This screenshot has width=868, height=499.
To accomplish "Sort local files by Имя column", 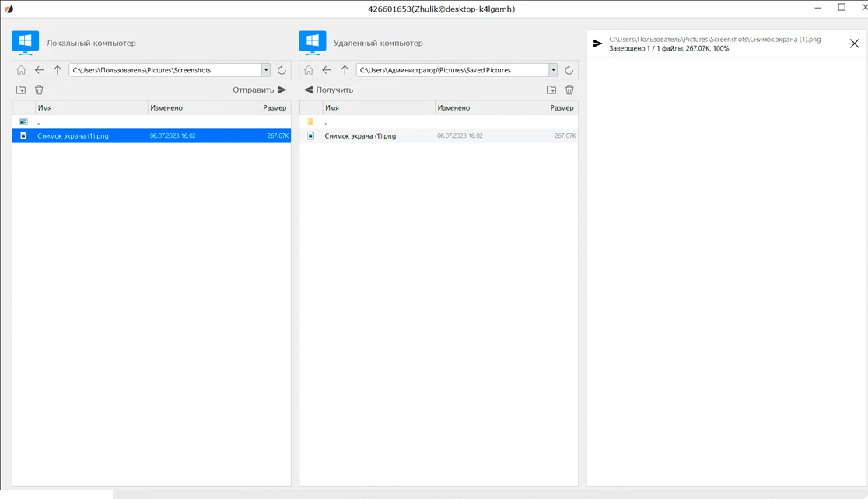I will pos(90,108).
